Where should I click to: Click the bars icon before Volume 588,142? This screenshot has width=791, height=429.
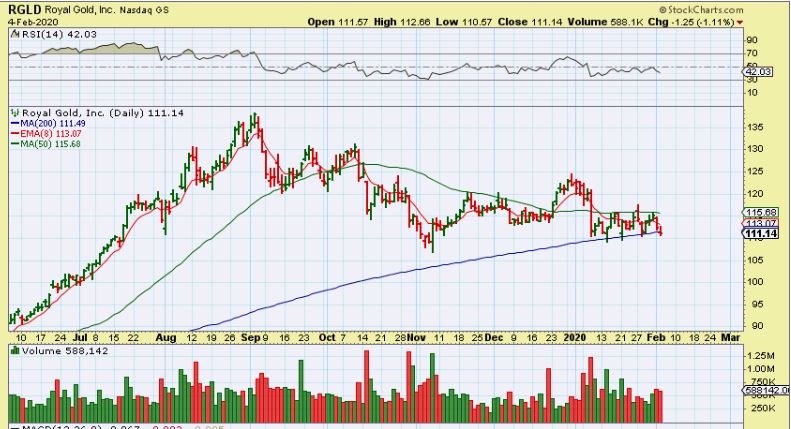point(15,350)
